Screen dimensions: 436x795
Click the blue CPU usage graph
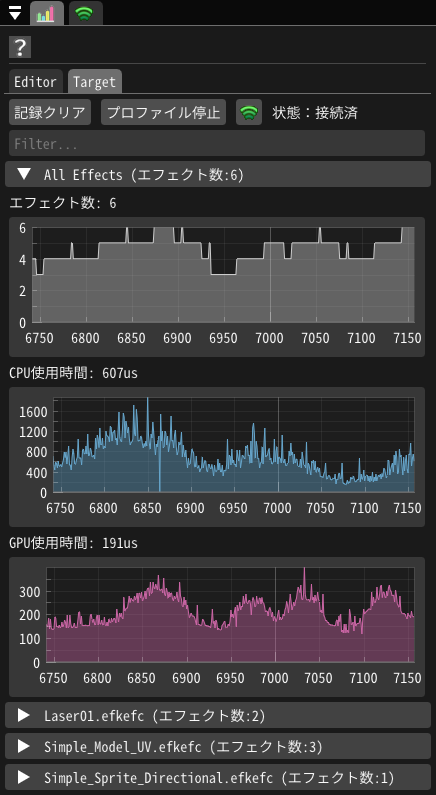[217, 457]
